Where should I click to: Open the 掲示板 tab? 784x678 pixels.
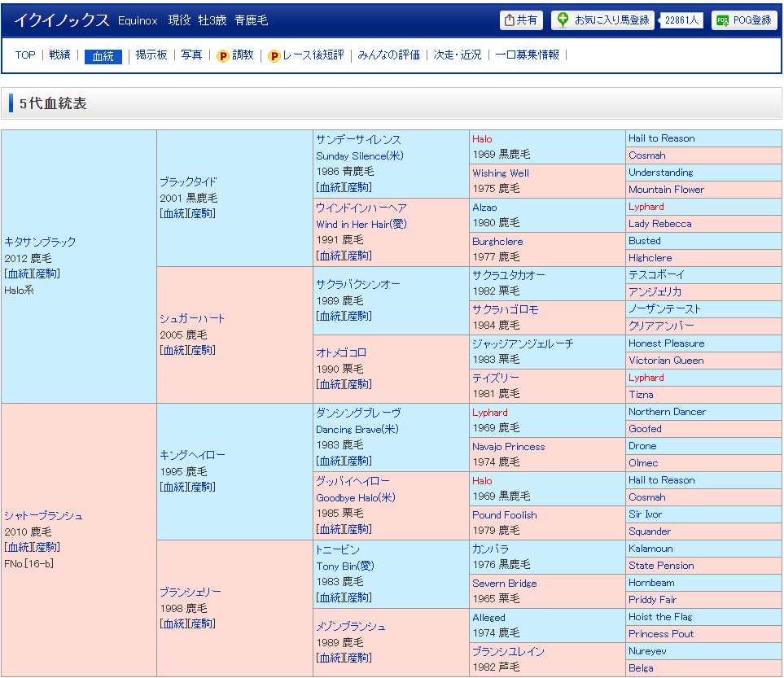151,55
